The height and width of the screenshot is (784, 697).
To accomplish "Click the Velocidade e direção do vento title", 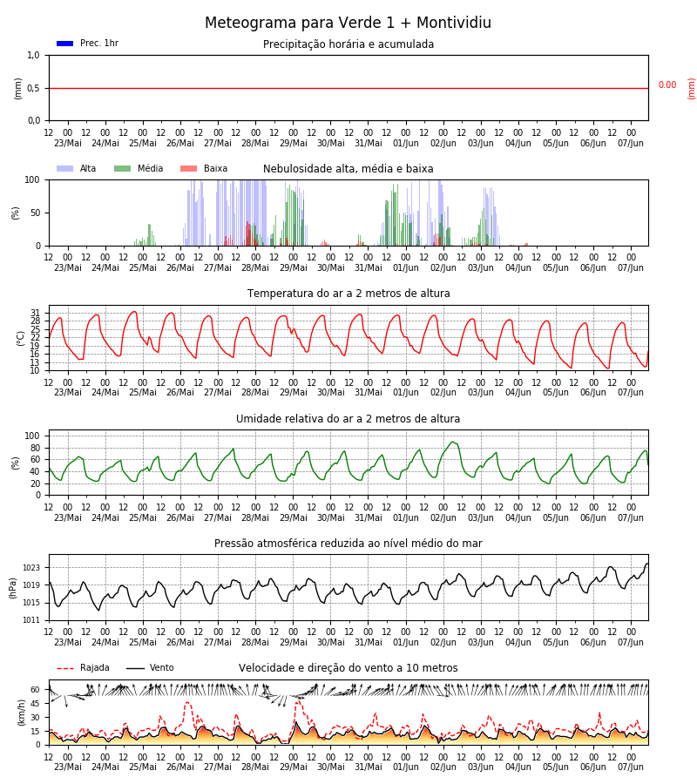I will [x=348, y=668].
